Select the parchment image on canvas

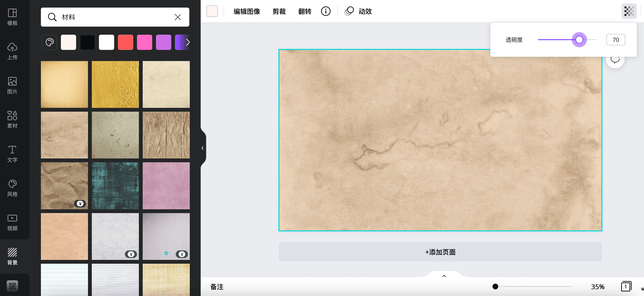point(440,140)
